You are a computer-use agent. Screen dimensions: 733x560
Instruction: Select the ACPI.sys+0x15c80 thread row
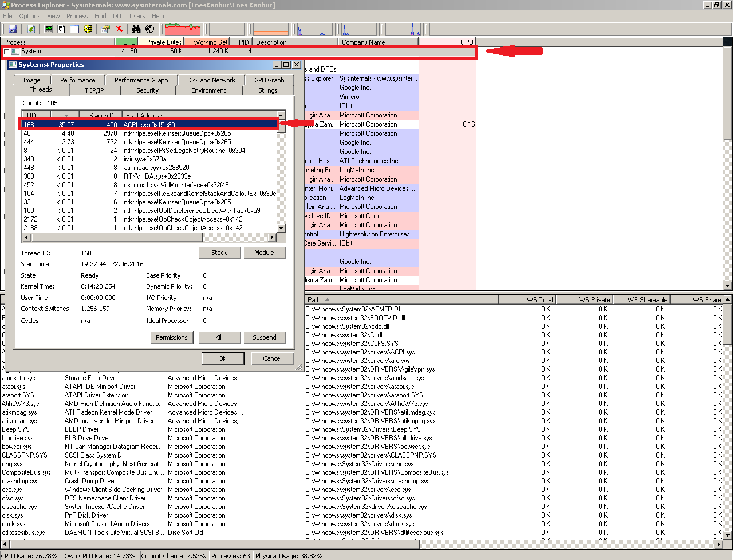149,124
